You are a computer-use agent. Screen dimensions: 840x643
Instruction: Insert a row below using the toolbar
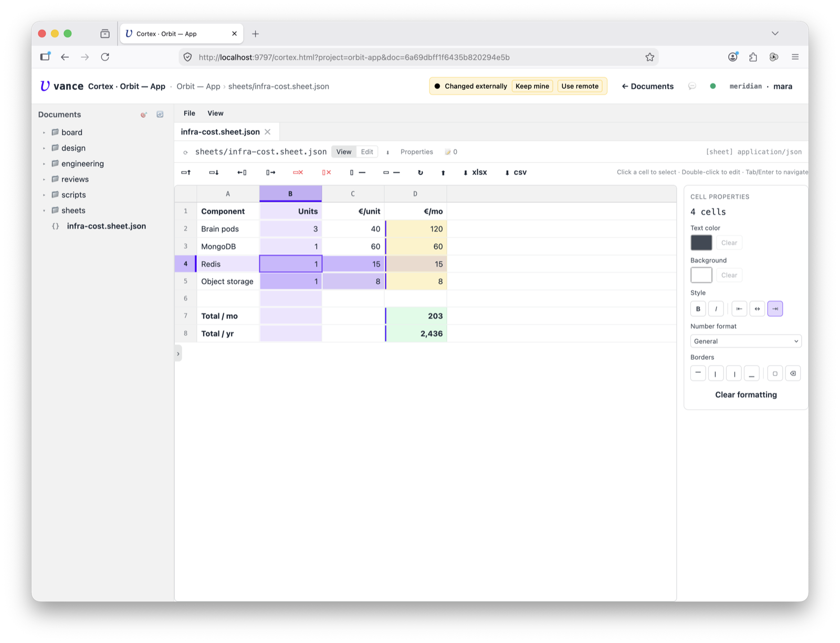(214, 172)
